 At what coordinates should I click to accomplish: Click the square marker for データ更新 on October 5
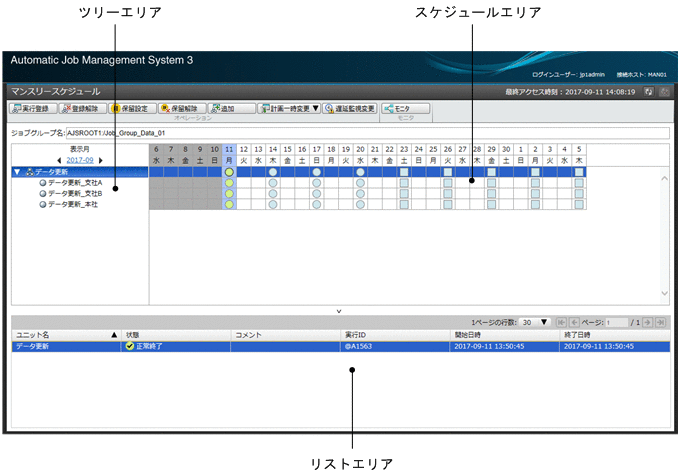pyautogui.click(x=579, y=172)
